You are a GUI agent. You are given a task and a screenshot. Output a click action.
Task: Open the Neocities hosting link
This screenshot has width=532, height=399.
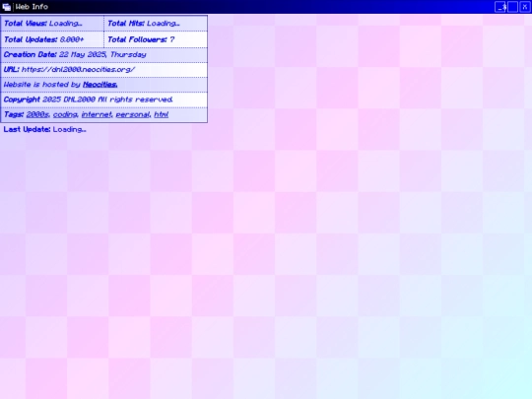100,85
